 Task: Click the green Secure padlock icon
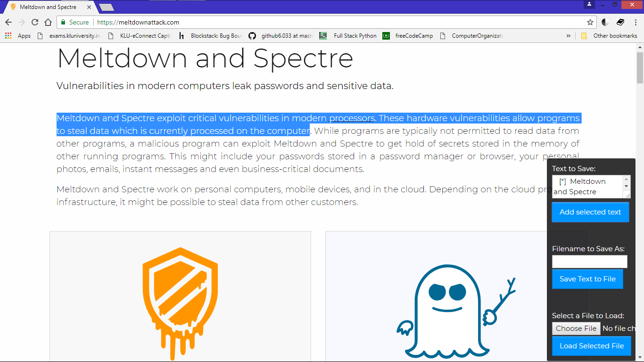tap(63, 22)
